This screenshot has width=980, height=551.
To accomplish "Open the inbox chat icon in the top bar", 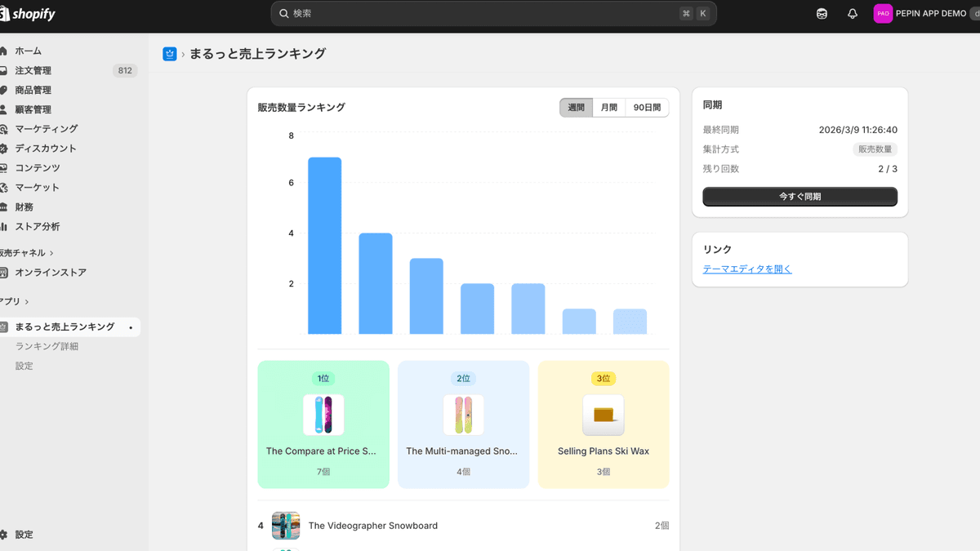I will (x=822, y=13).
